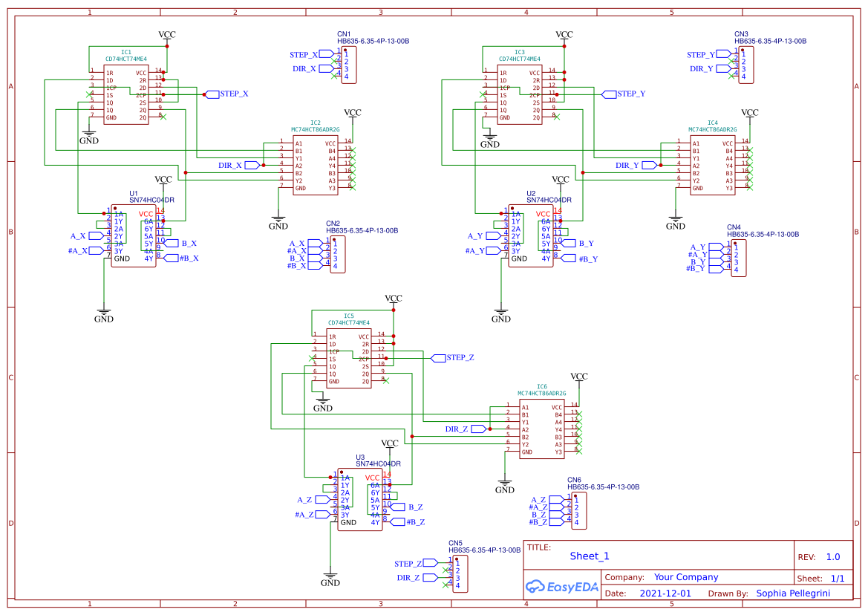Select the #B_Y net port at U2

(x=580, y=258)
